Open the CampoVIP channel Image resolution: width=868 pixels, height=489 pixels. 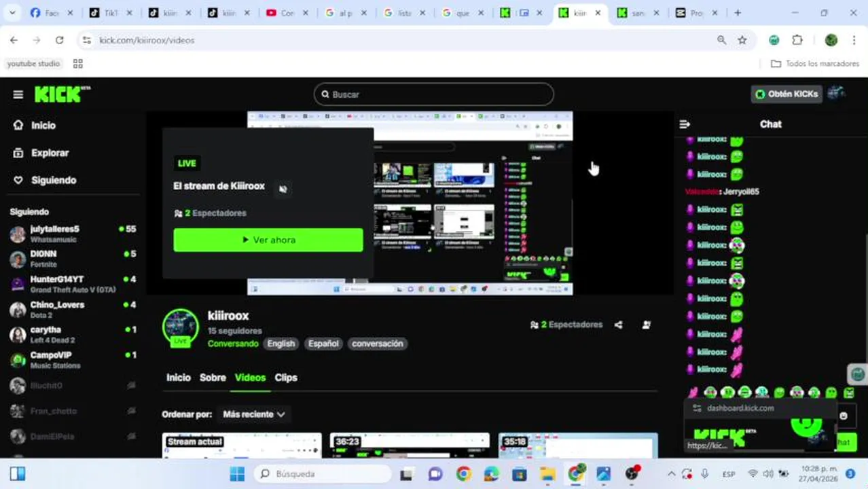point(73,360)
